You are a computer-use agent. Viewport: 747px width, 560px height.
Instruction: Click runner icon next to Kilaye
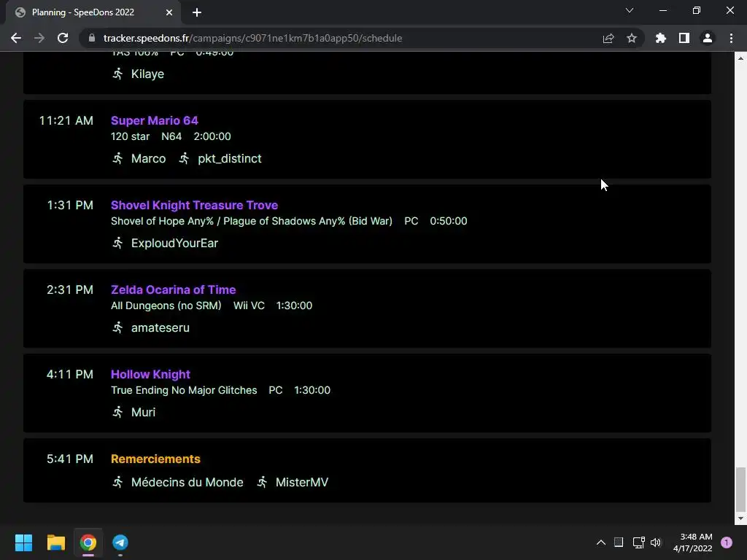coord(117,74)
